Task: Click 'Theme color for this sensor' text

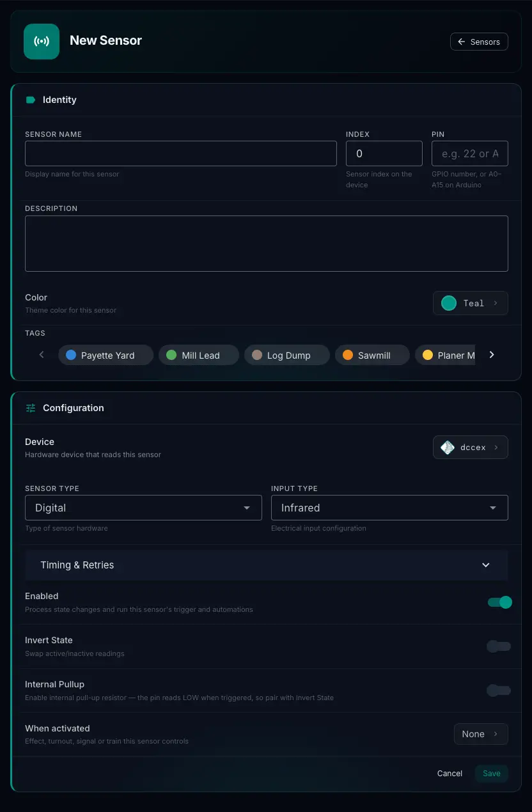Action: (71, 310)
